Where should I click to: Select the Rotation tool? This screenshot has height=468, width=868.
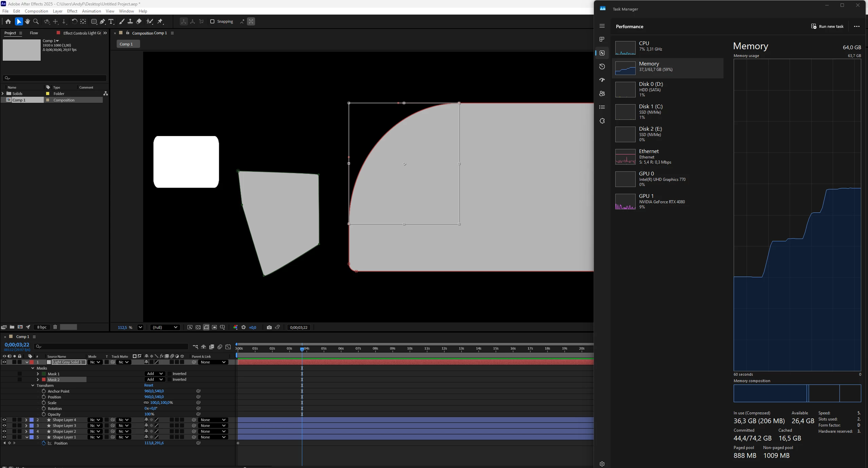coord(74,21)
